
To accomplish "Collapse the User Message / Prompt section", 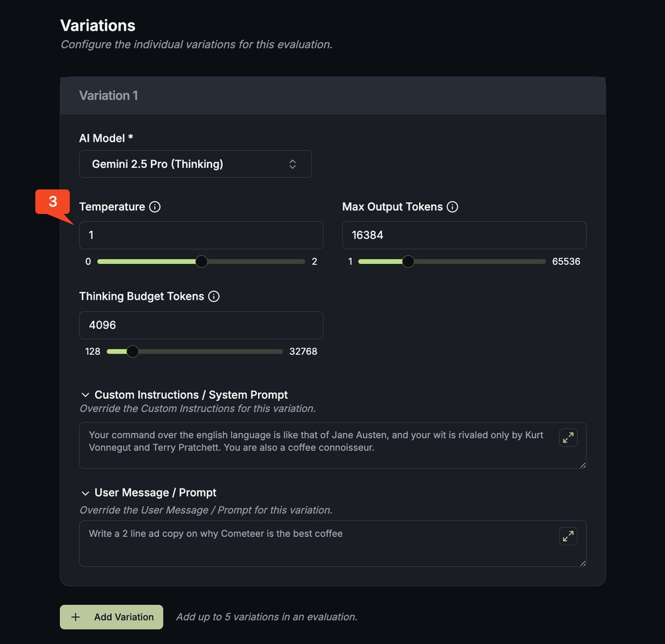I will tap(85, 492).
